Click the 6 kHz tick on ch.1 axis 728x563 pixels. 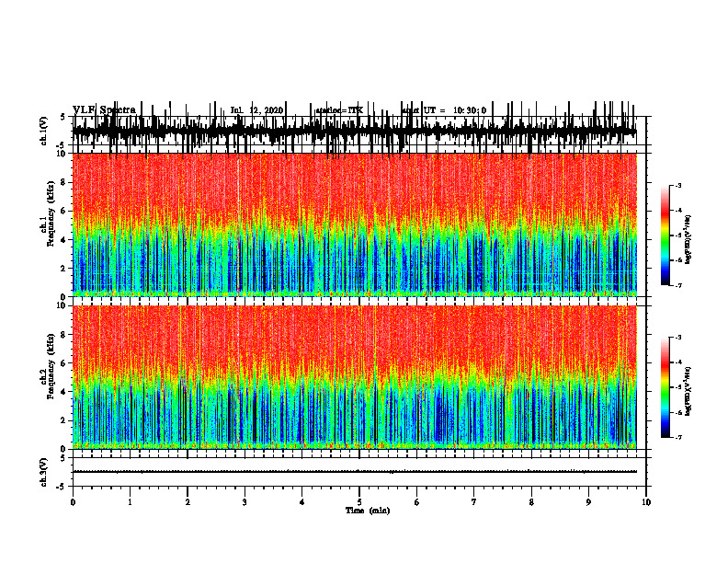click(x=64, y=211)
